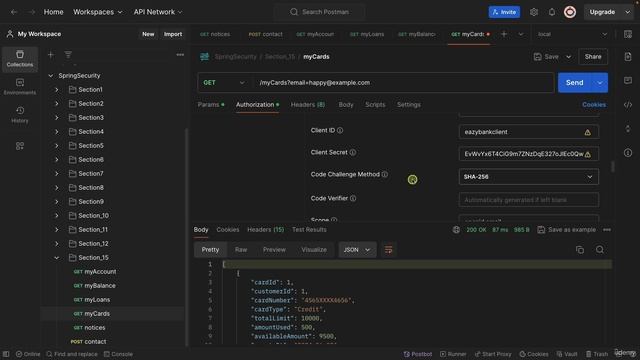Focus the Client ID input field
The height and width of the screenshot is (360, 640).
tap(529, 132)
